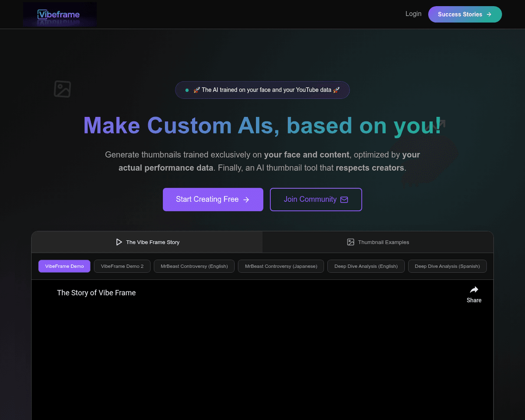The image size is (525, 420).
Task: Click the faded picture icon above the headline
Action: (x=63, y=89)
